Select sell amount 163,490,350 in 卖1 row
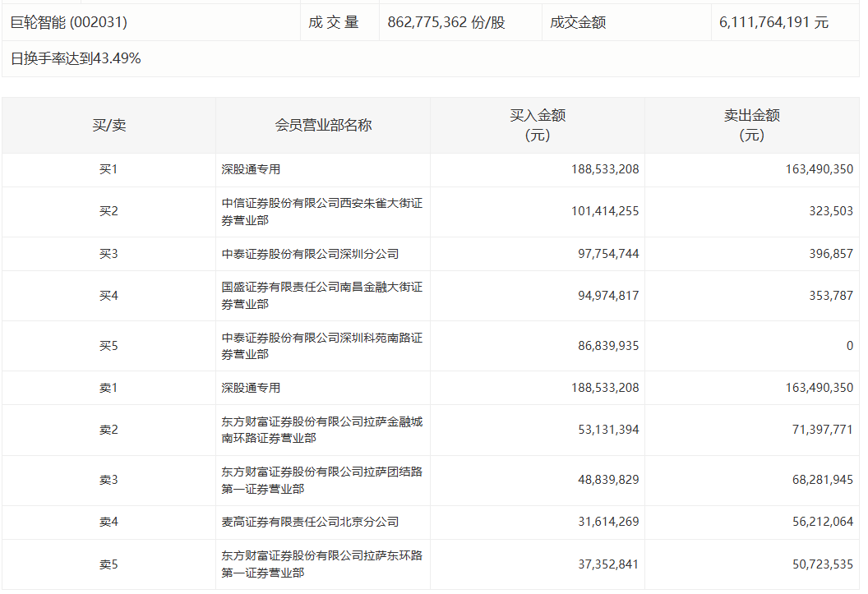 tap(820, 388)
